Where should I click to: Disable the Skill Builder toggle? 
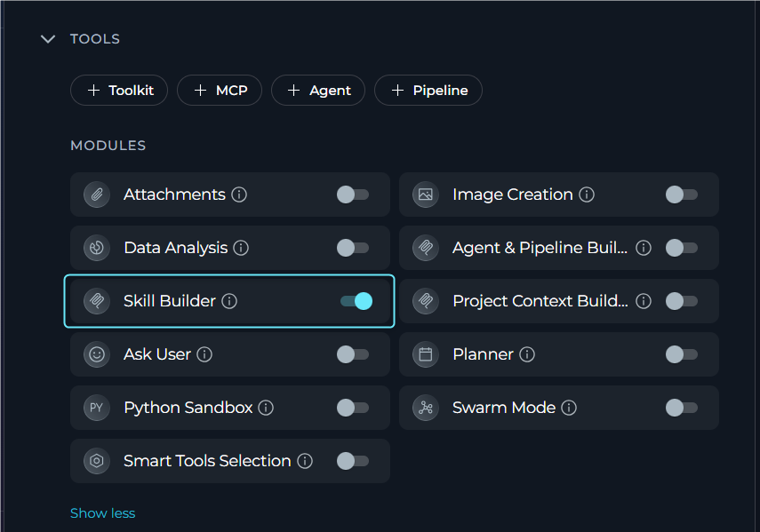coord(356,301)
